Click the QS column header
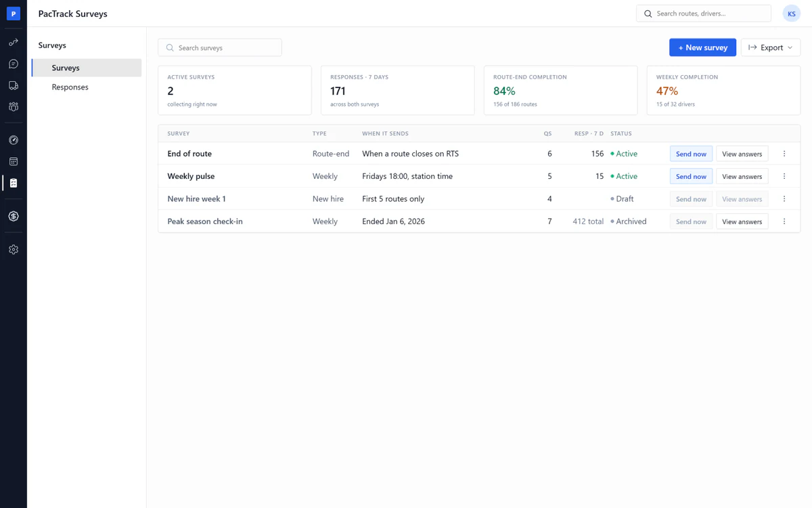Image resolution: width=812 pixels, height=508 pixels. 547,133
